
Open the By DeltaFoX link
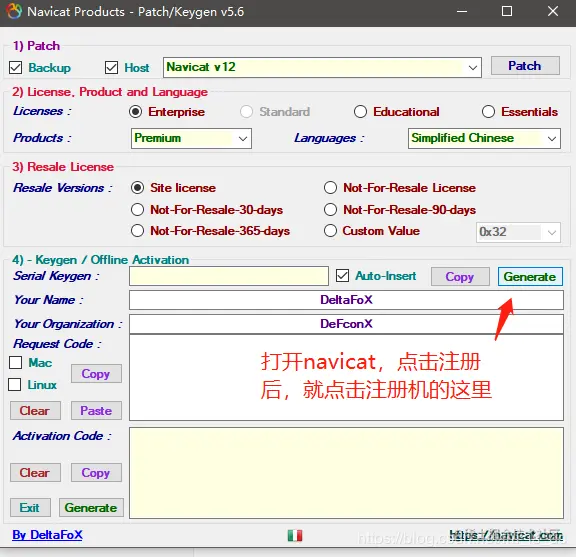pos(47,535)
